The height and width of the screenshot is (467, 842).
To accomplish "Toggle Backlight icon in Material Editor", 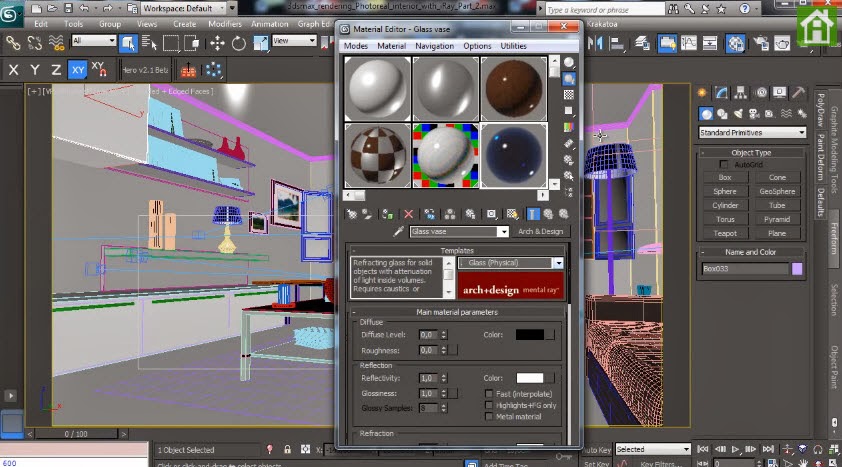I will click(569, 79).
